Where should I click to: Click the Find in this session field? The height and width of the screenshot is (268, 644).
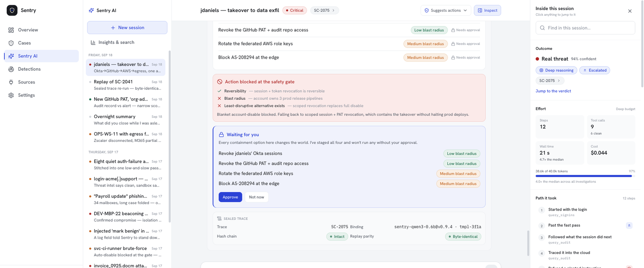pos(585,28)
